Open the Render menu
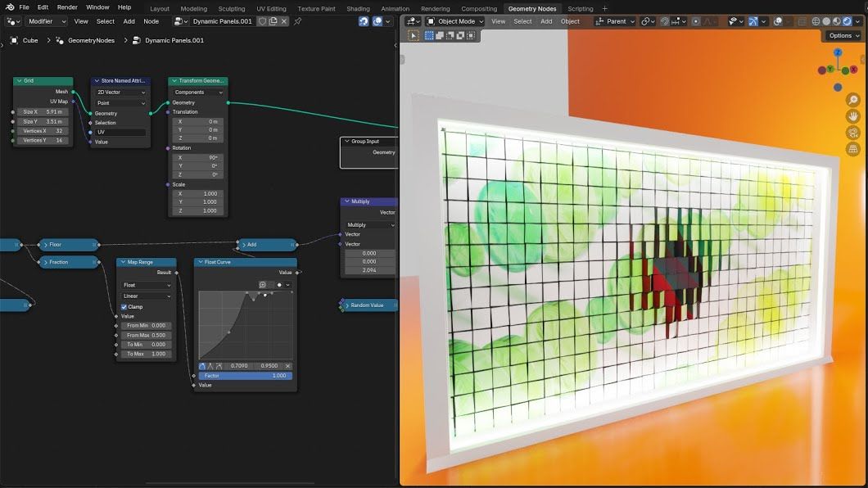Viewport: 868px width, 488px height. click(67, 7)
